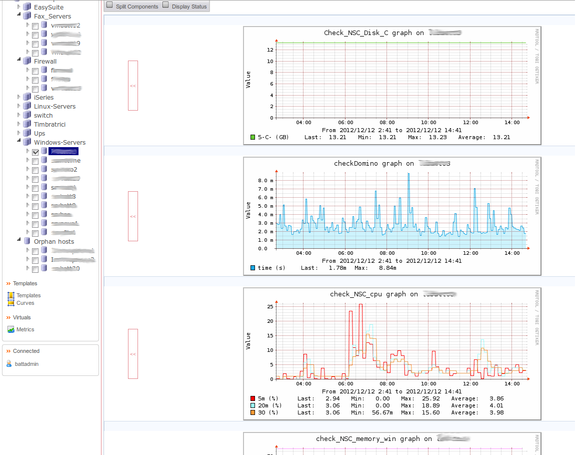This screenshot has height=455, width=577.
Task: Select the iSeries group label
Action: 43,98
